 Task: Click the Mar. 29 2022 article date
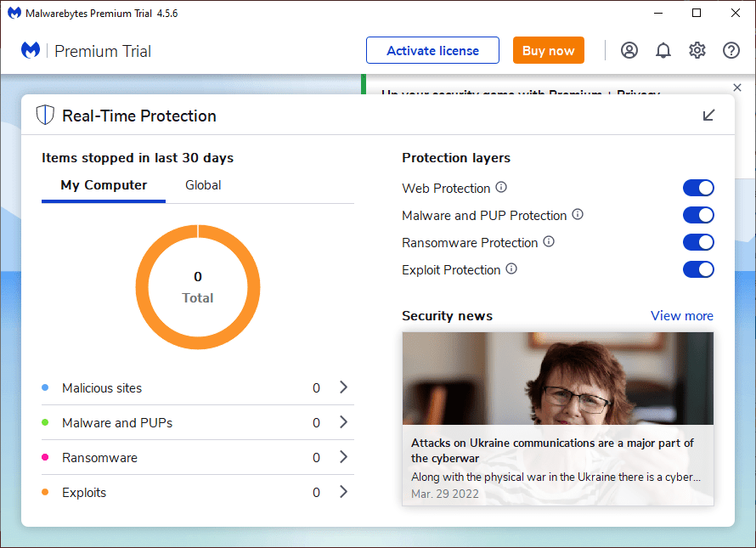click(x=445, y=494)
